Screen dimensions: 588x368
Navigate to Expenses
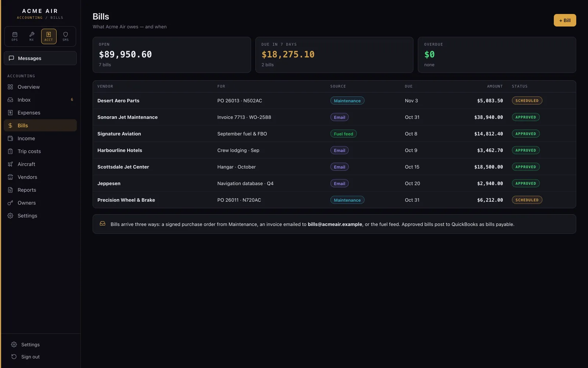tap(40, 113)
